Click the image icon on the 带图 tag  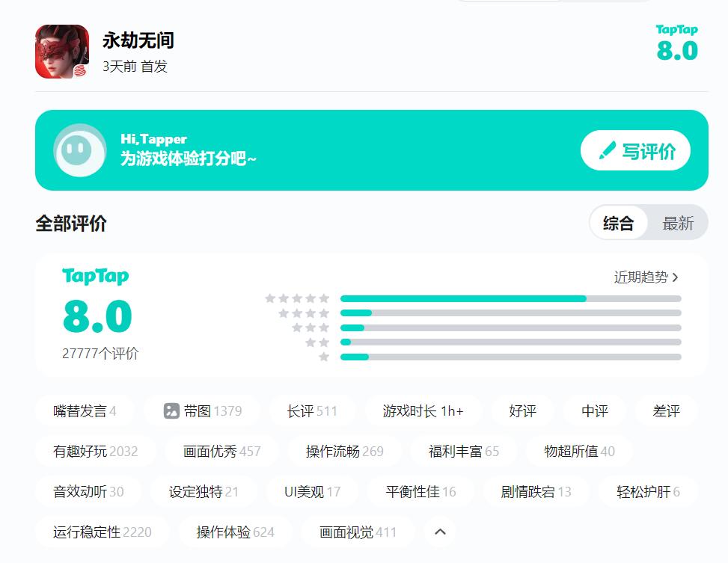point(172,410)
